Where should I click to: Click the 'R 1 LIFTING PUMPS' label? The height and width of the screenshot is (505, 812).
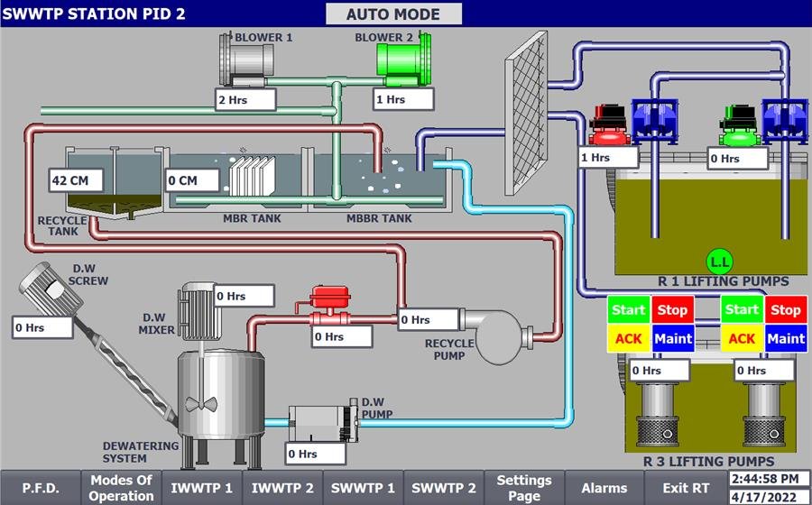point(724,281)
